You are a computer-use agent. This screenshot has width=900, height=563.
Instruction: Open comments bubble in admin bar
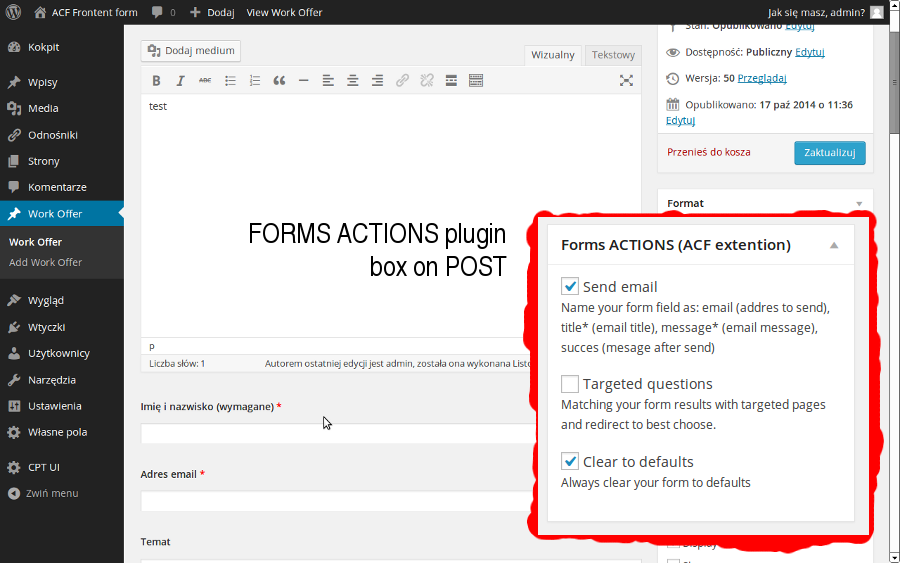click(x=163, y=12)
